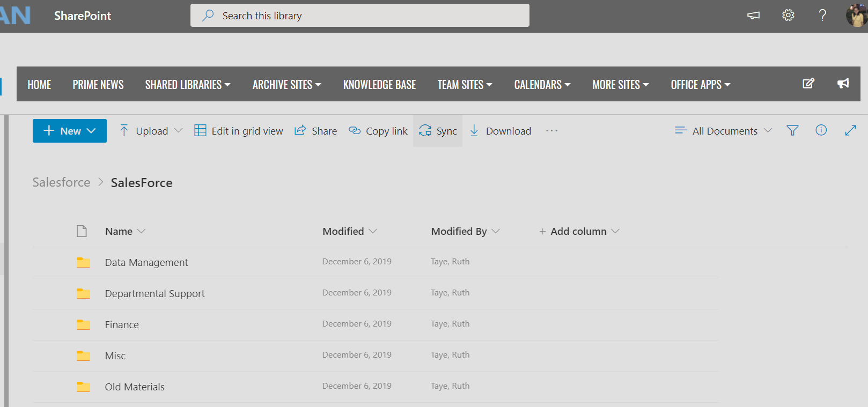The width and height of the screenshot is (868, 407).
Task: Click the SharePoint header link
Action: pos(83,16)
